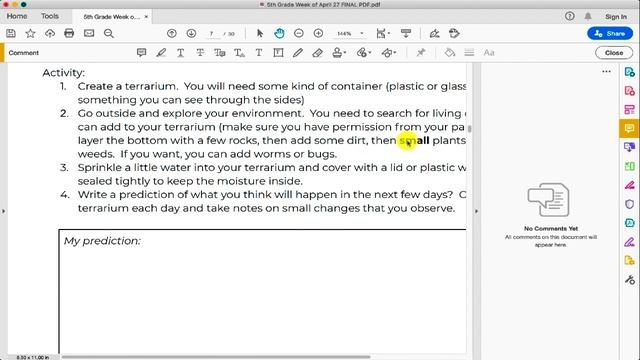The width and height of the screenshot is (640, 360).
Task: Open the notifications bell
Action: tap(588, 16)
